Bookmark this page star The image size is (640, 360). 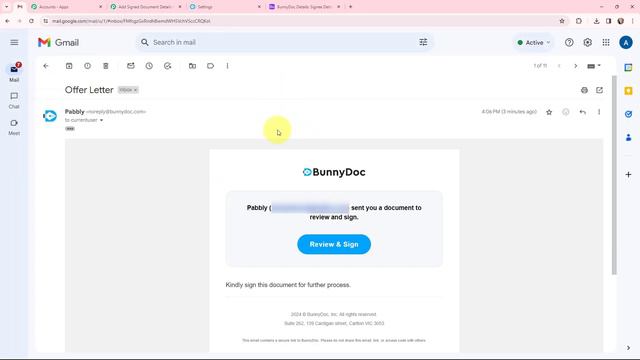[x=562, y=21]
